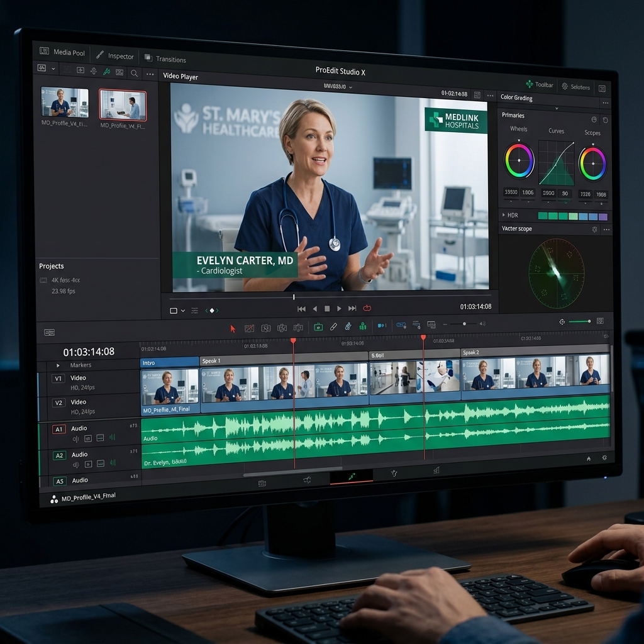Switch to Wheels tab in Primaries
This screenshot has width=644, height=644.
pos(518,128)
